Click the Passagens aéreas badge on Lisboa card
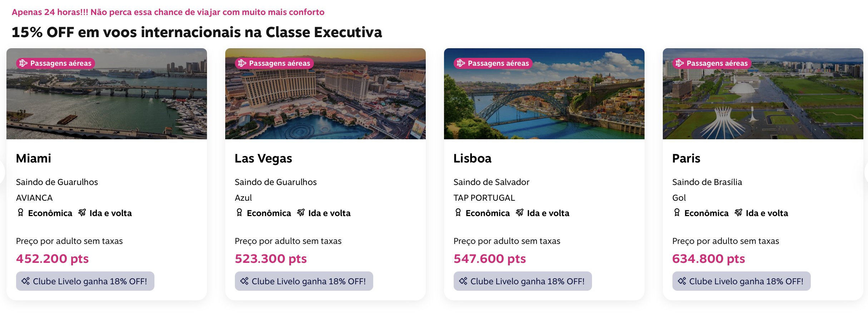The image size is (868, 315). coord(493,63)
